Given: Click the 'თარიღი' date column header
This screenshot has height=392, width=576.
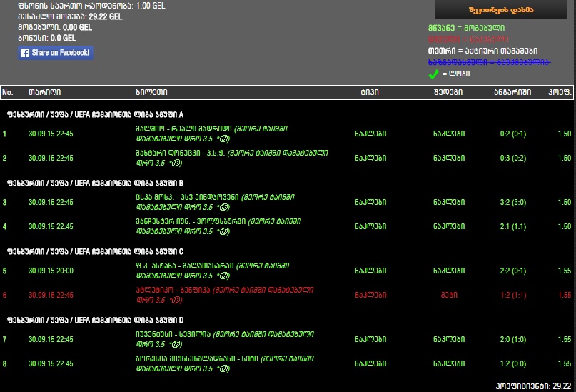Looking at the screenshot, I should click(44, 92).
